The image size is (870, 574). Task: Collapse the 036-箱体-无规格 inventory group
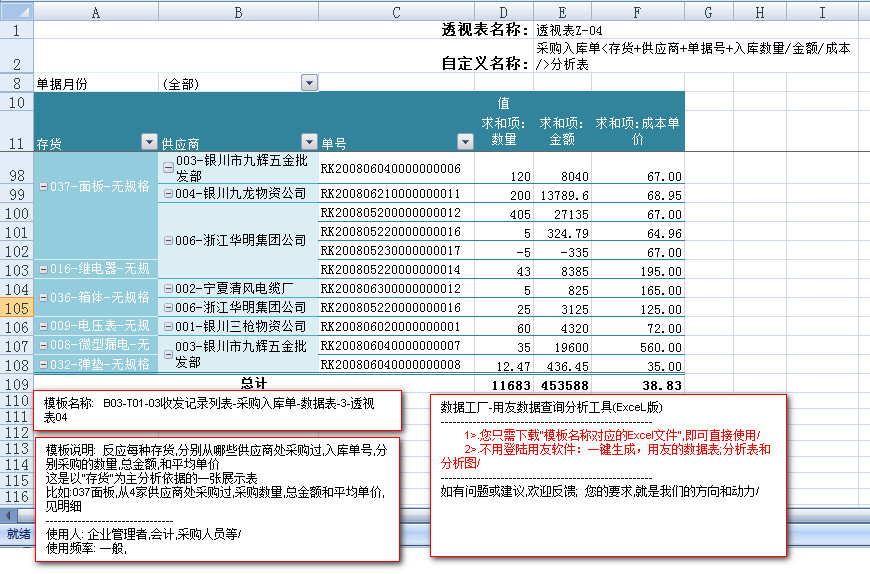[41, 298]
